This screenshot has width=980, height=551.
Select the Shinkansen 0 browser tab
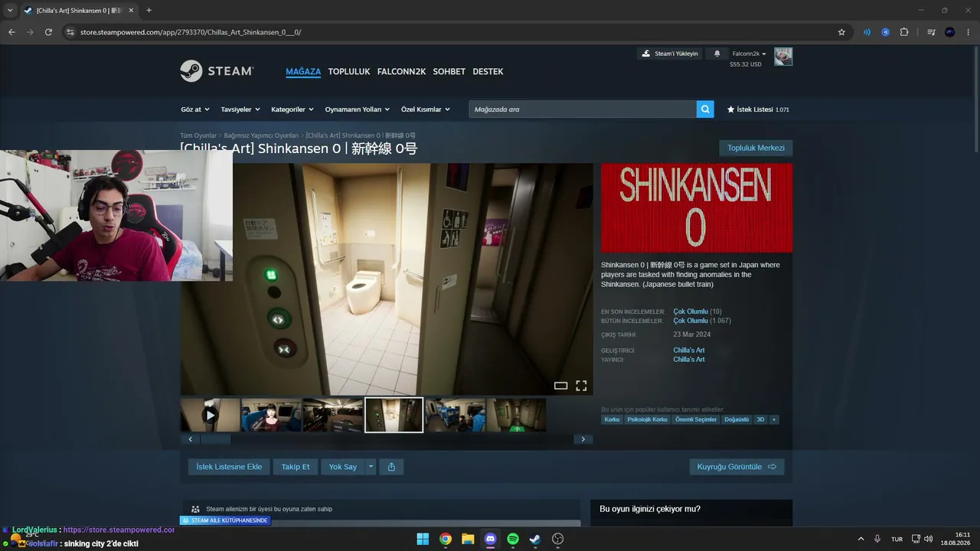(79, 11)
